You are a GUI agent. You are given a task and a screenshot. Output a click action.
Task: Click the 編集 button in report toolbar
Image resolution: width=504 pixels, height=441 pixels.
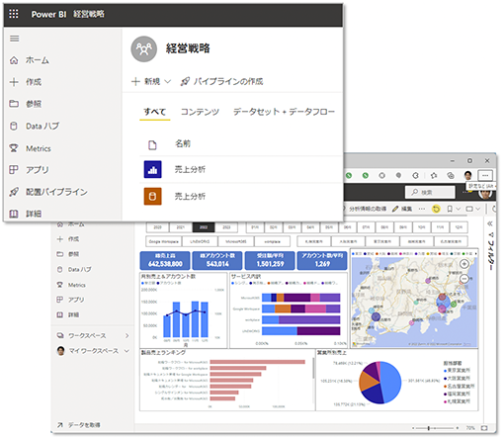click(402, 209)
